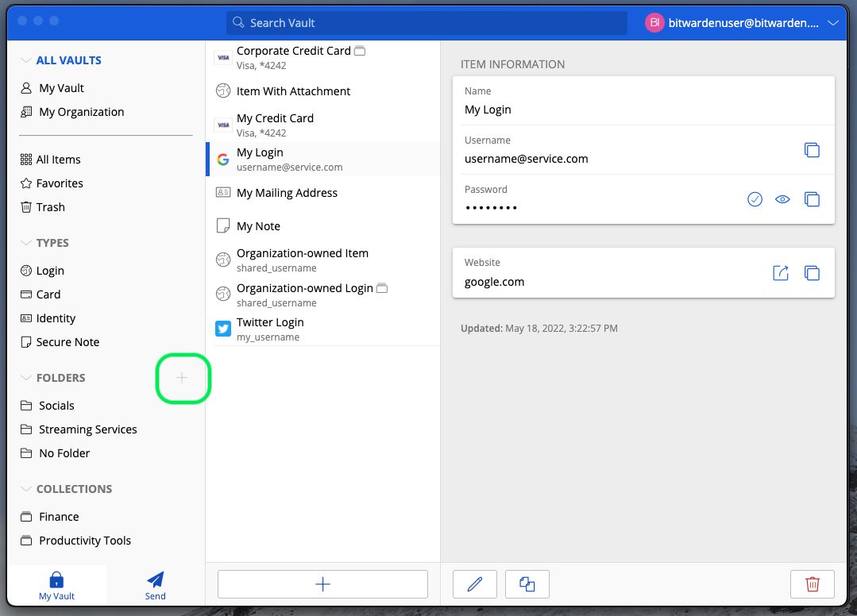Click the Google logo icon

[x=223, y=160]
